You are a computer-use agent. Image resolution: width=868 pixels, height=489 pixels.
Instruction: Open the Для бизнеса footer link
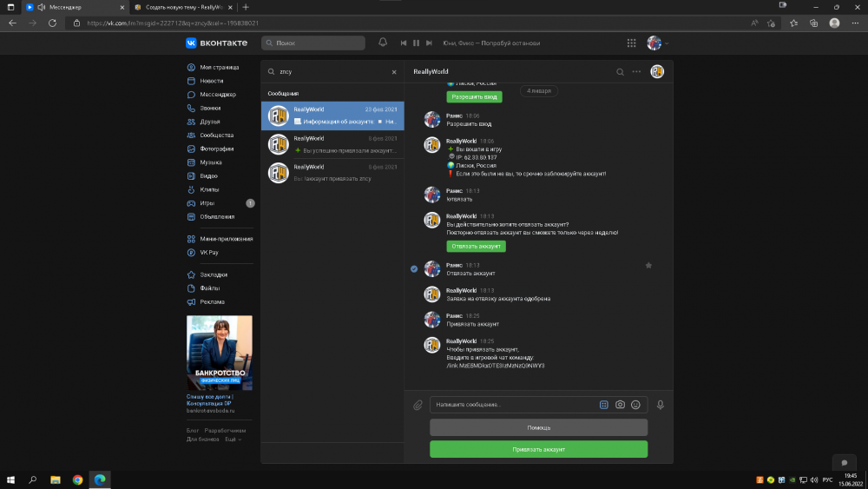(x=202, y=439)
